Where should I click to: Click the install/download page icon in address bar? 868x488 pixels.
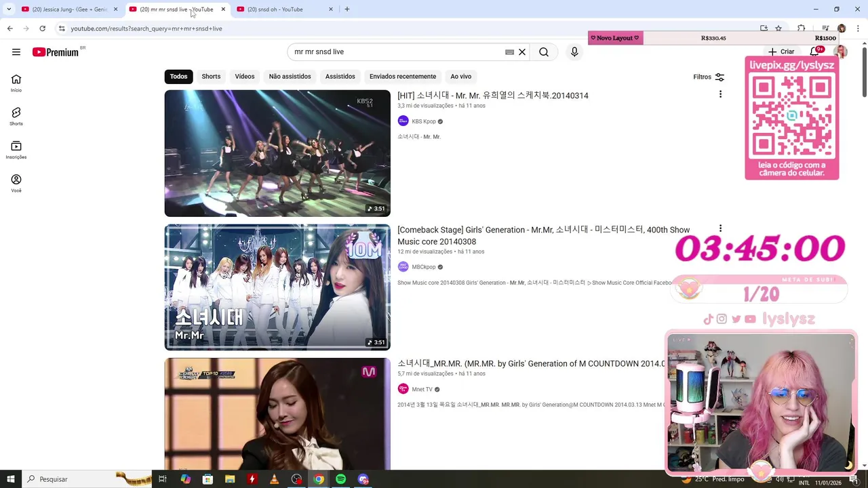(x=764, y=28)
